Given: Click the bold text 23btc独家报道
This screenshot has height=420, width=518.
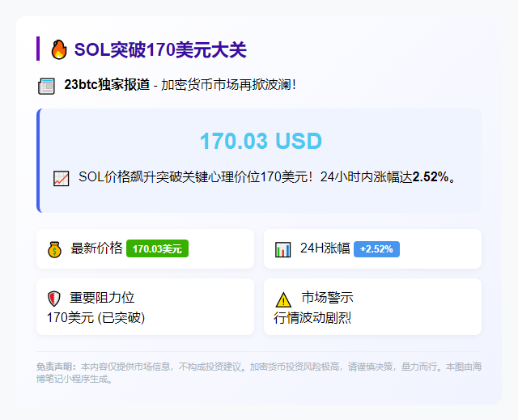Looking at the screenshot, I should click(x=107, y=84).
